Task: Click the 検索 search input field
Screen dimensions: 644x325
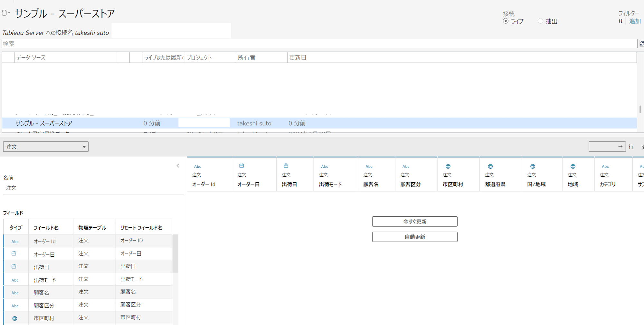Action: coord(319,44)
